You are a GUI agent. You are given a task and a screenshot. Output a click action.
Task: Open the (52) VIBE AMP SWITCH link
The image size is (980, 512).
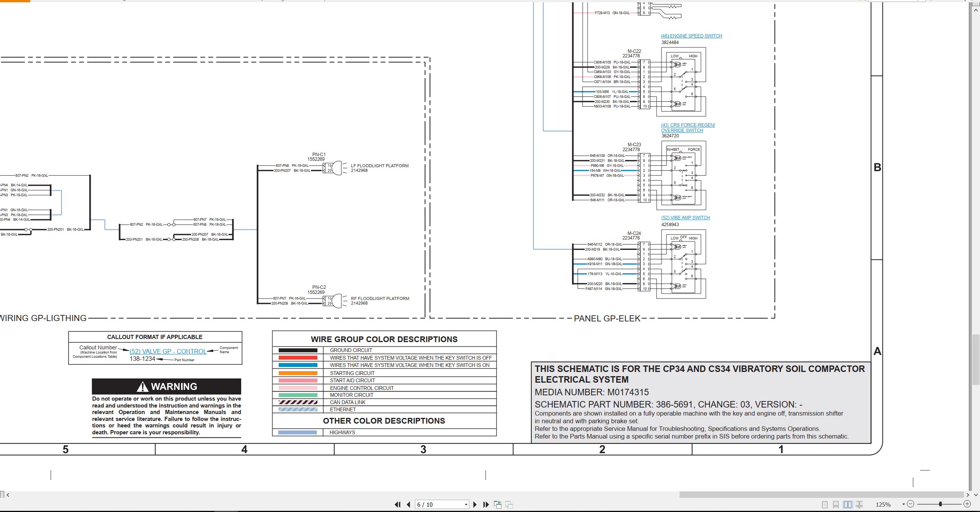coord(686,218)
